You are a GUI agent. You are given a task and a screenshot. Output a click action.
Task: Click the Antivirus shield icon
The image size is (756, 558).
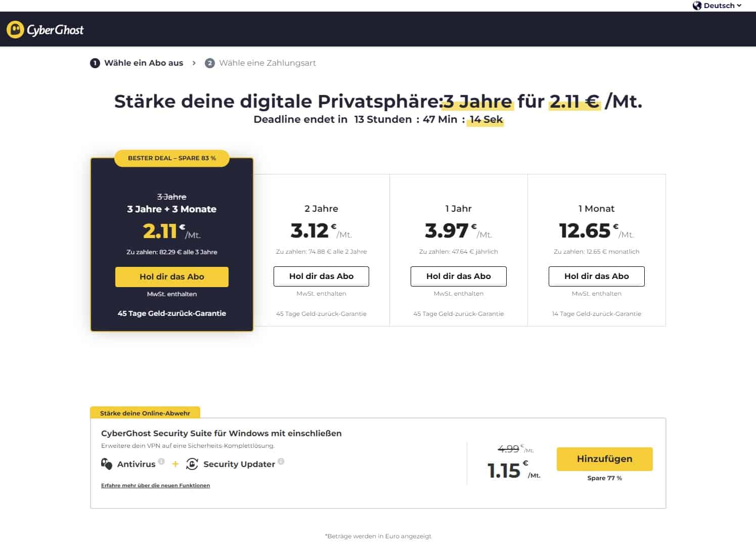click(x=107, y=464)
